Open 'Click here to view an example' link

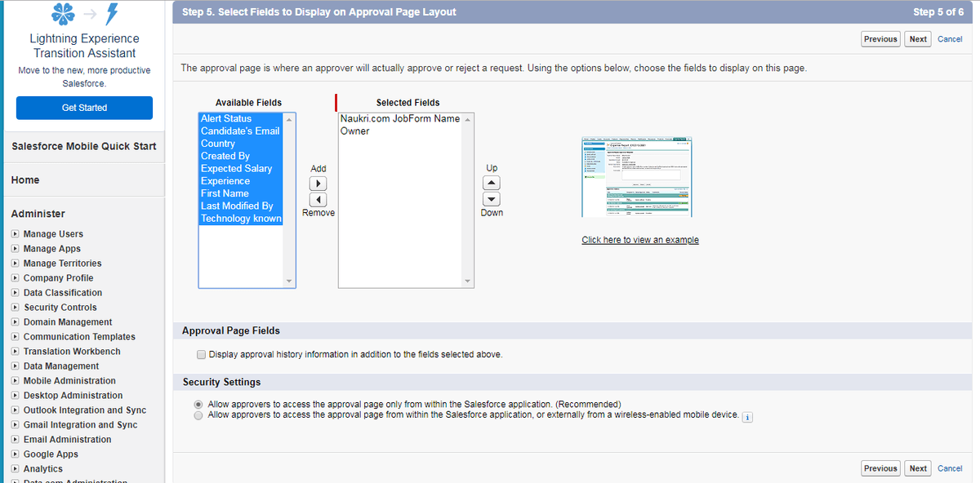(639, 240)
